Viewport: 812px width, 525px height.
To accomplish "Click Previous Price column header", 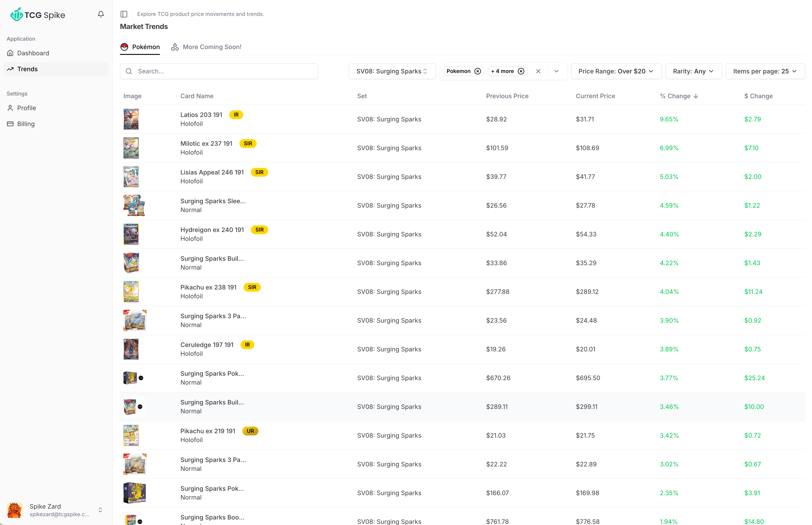I will [507, 96].
